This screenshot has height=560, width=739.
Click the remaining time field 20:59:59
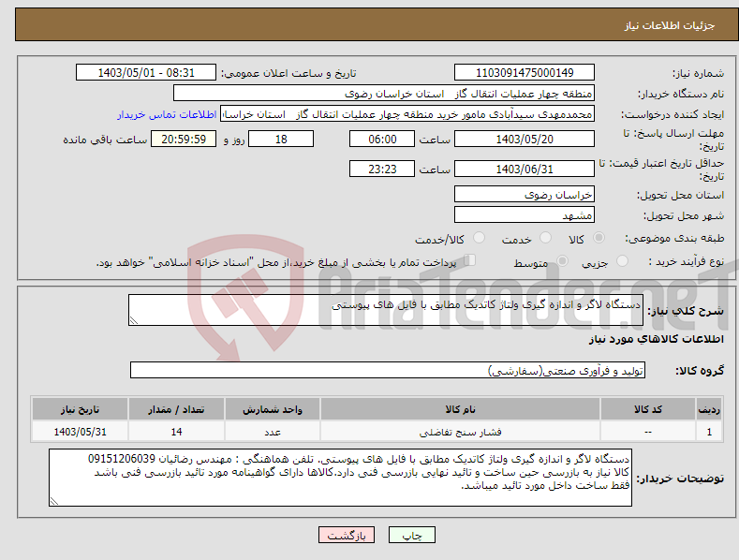[x=184, y=139]
